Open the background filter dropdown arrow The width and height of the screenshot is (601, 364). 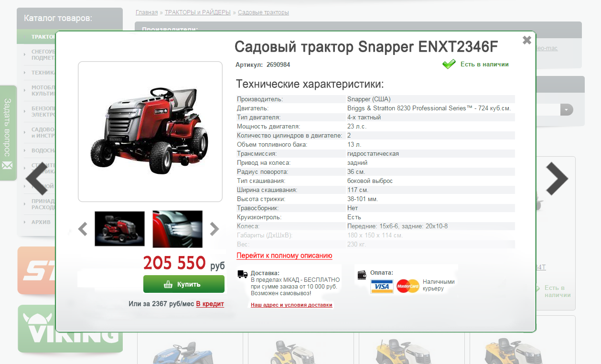[567, 109]
